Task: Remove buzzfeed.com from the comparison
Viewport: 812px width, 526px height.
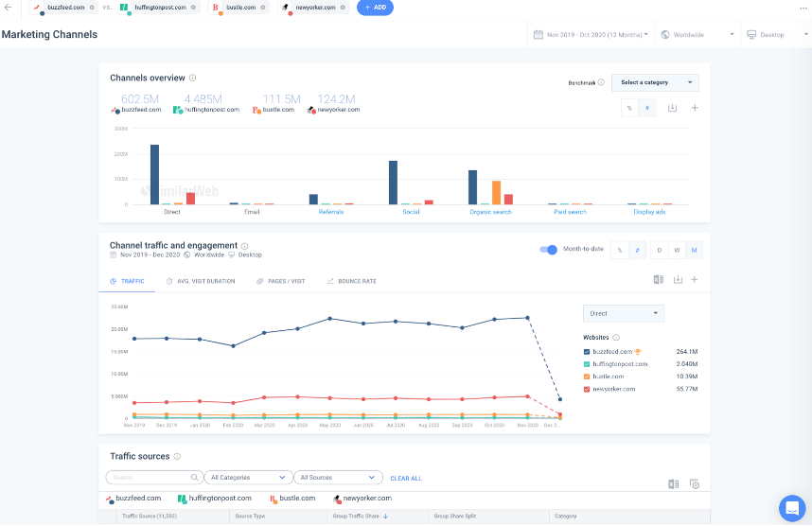Action: point(92,8)
